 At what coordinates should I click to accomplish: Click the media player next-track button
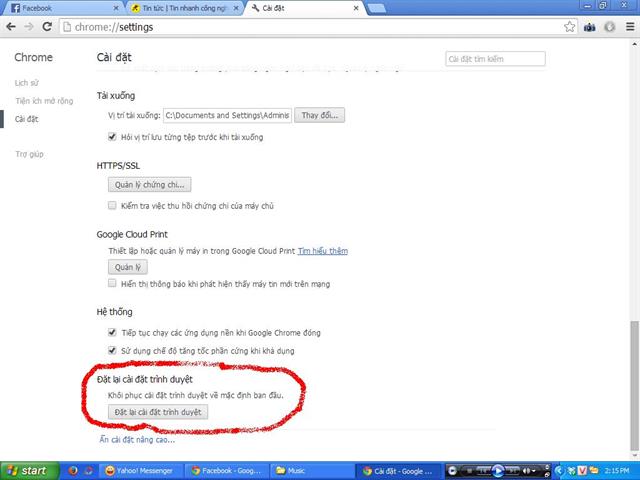pyautogui.click(x=513, y=471)
